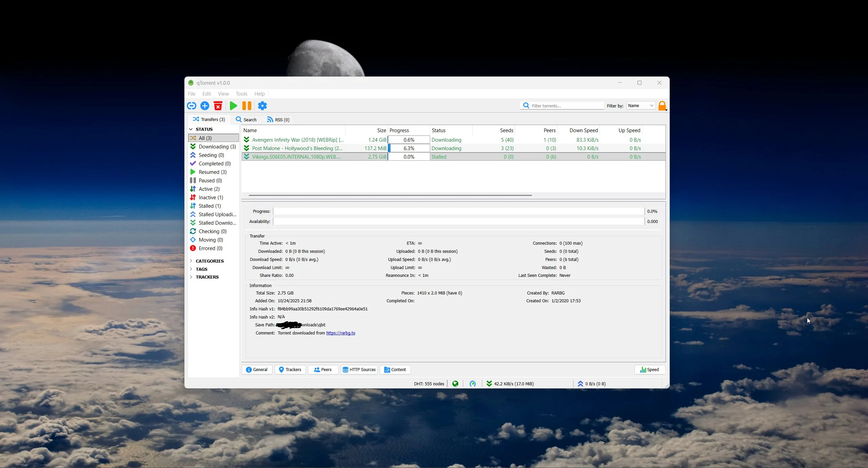Expand the CATEGORIES section
Viewport: 868px width, 468px height.
click(191, 261)
